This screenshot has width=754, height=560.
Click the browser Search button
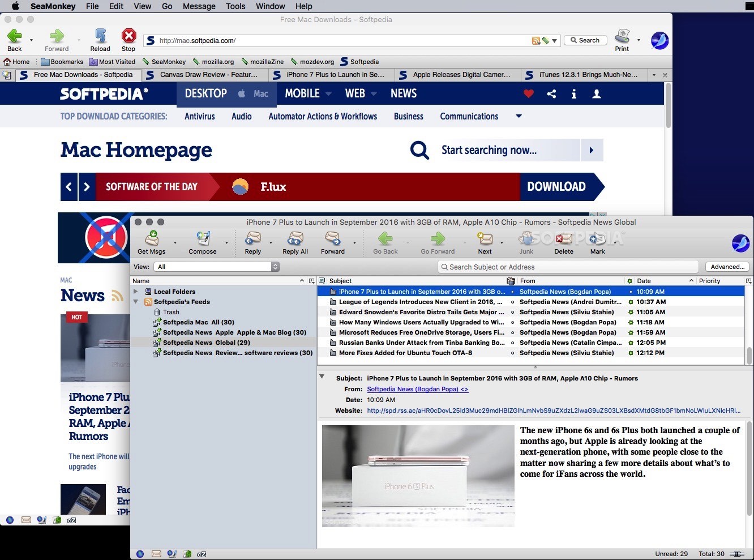[585, 40]
